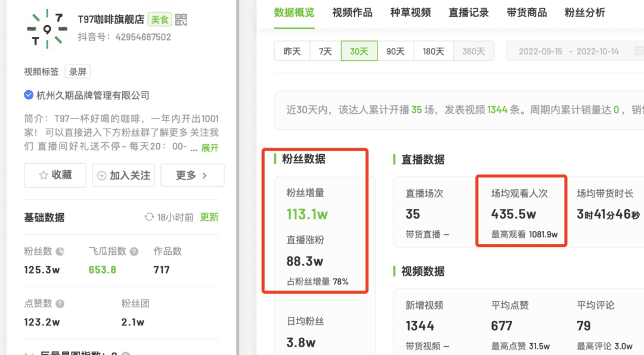The width and height of the screenshot is (644, 355).
Task: Click the 最高评论 3.0w text
Action: point(605,347)
